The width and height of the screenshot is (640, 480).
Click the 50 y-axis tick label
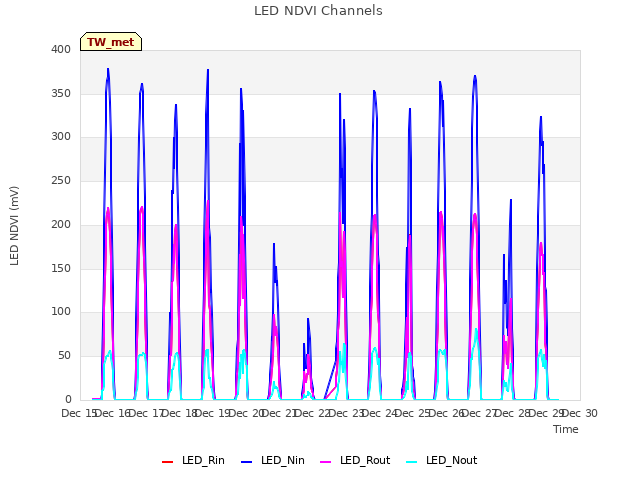(x=64, y=356)
